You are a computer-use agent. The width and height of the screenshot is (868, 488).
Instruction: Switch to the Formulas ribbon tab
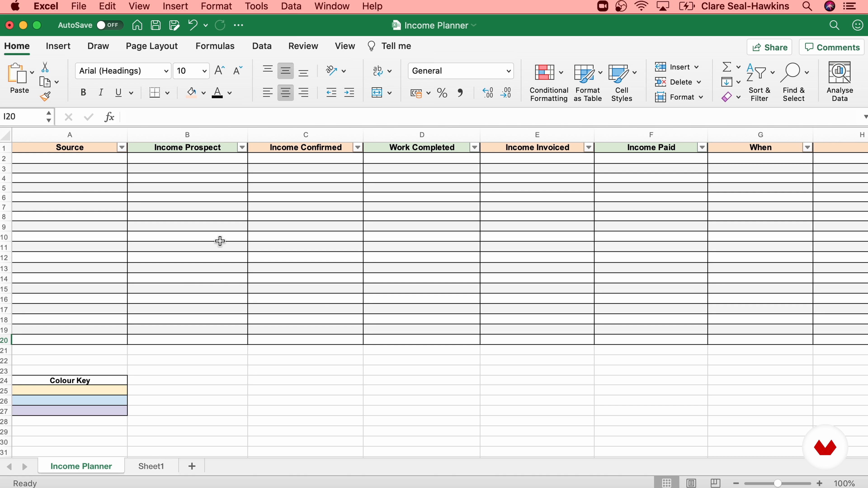click(215, 46)
